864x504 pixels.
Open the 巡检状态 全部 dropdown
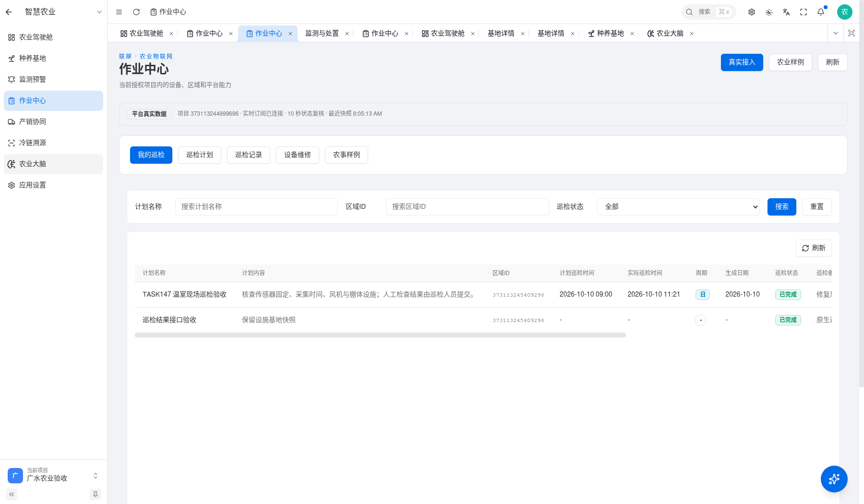(x=678, y=207)
